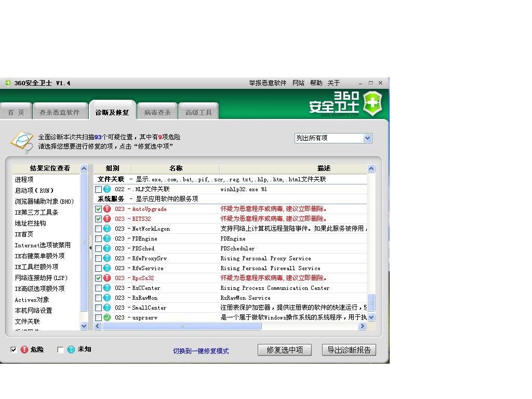The width and height of the screenshot is (532, 399).
Task: Click sidebar scrollbar down arrow
Action: pos(84,326)
